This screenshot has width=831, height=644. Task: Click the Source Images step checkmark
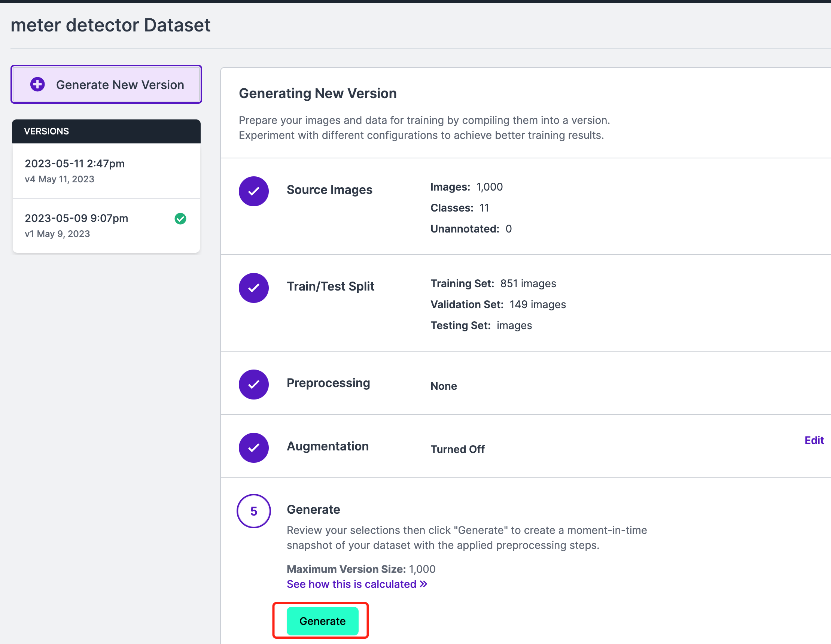coord(254,191)
